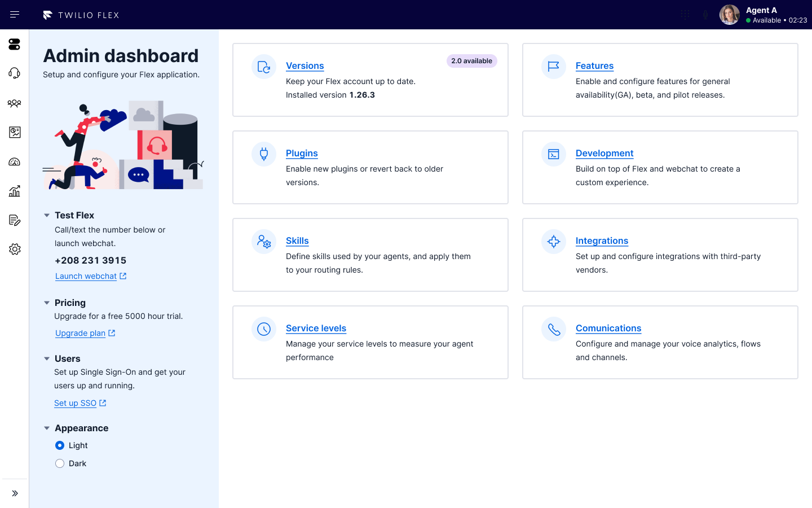This screenshot has height=508, width=812.
Task: Click the Agent A Available status text
Action: point(776,20)
